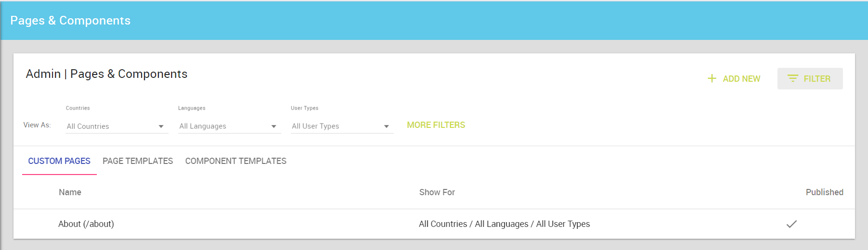Click the FILTER button

pyautogui.click(x=810, y=78)
